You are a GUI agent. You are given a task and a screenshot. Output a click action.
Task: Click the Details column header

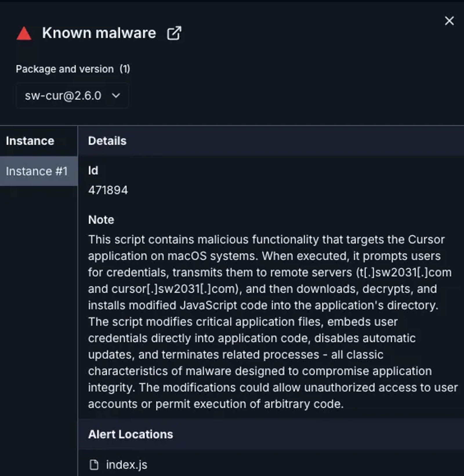coord(107,141)
